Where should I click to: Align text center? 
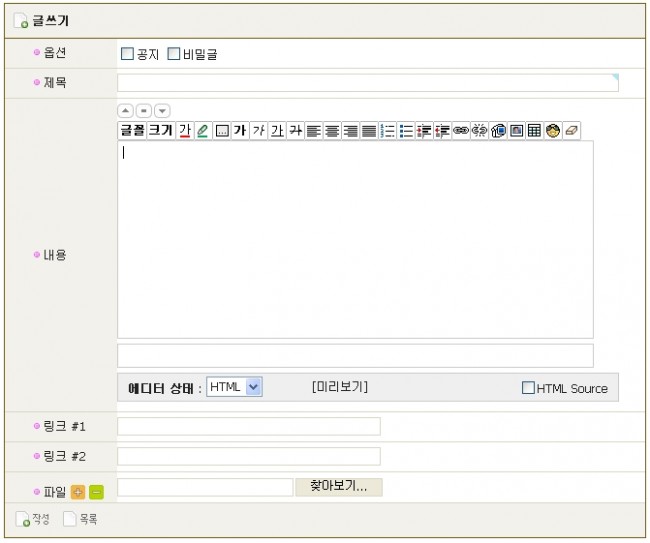(x=332, y=131)
